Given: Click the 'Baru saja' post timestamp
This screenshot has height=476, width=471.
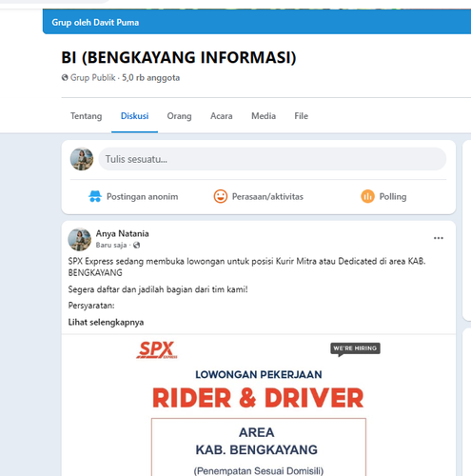Looking at the screenshot, I should click(x=111, y=245).
